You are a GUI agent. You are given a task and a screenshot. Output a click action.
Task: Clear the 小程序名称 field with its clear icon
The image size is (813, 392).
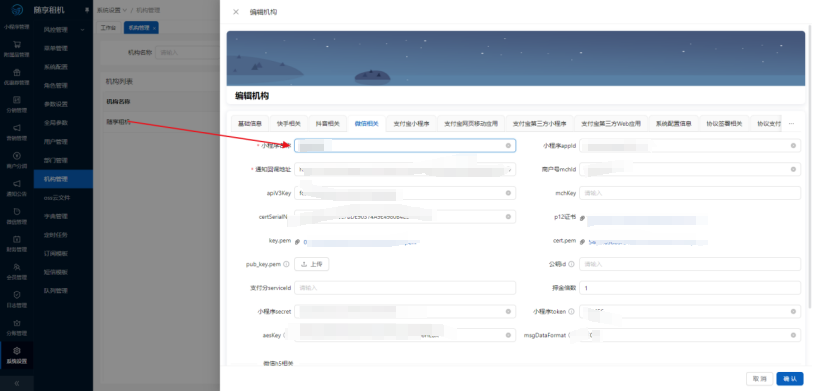[x=508, y=146]
